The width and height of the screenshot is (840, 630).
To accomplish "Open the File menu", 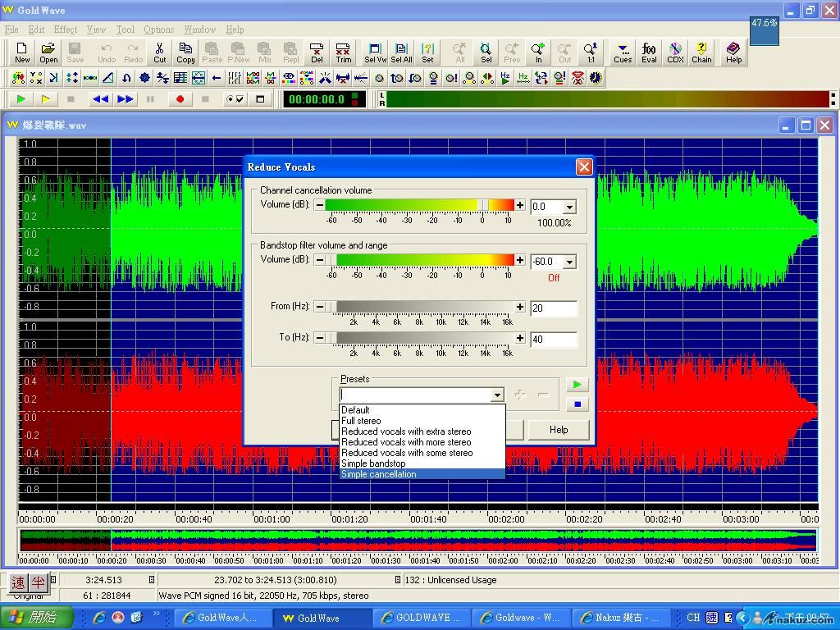I will 11,30.
